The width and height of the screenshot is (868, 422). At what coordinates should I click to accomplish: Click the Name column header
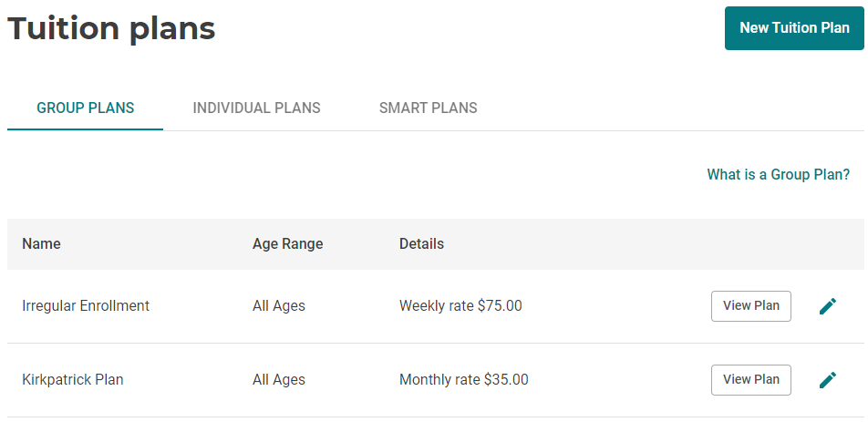(x=41, y=244)
